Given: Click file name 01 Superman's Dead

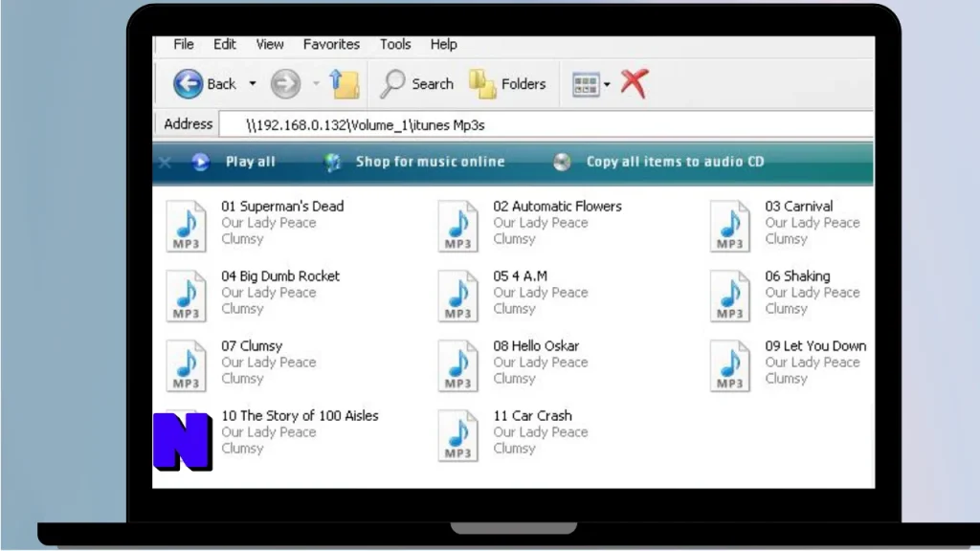Looking at the screenshot, I should coord(282,207).
